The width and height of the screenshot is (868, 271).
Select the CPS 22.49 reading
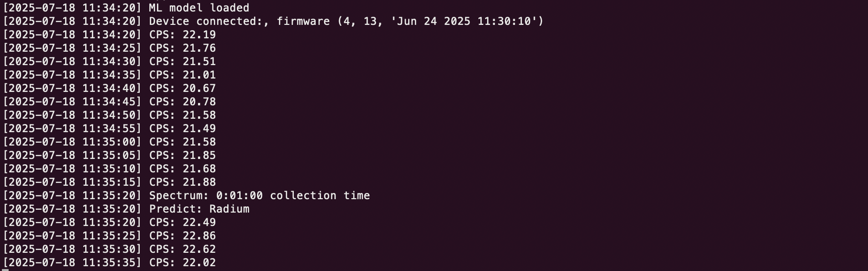point(199,222)
